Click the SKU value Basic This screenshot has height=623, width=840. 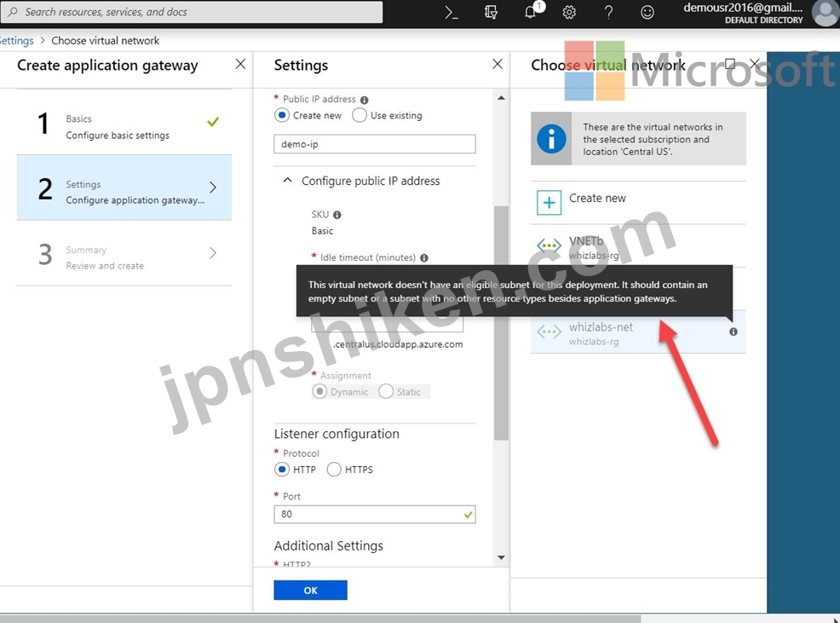(323, 231)
